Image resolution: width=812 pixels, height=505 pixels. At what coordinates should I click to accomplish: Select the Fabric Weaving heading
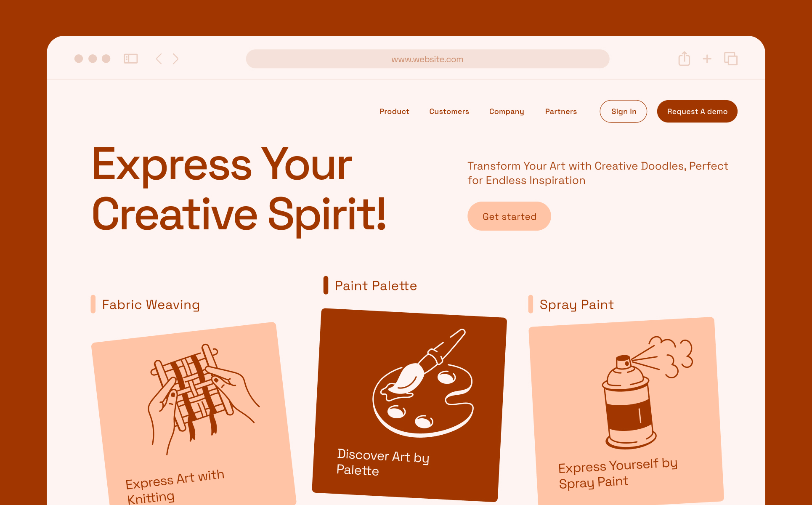[151, 304]
